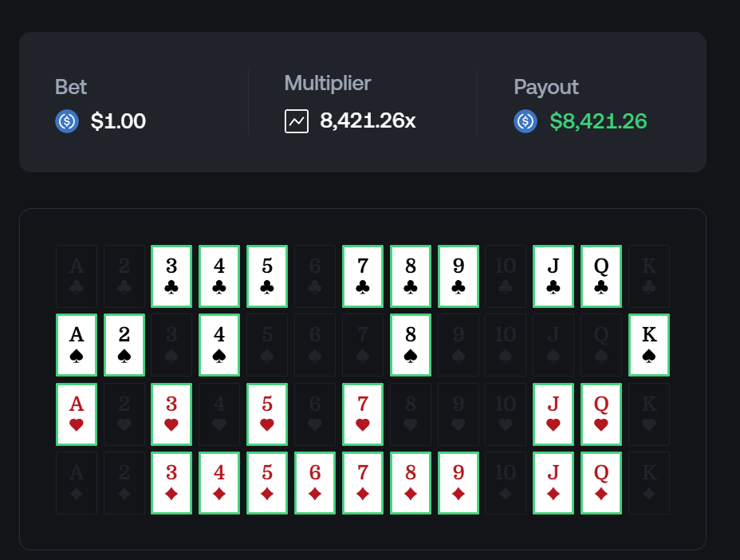This screenshot has height=560, width=740.
Task: Toggle the 5 of clubs card
Action: [x=267, y=276]
